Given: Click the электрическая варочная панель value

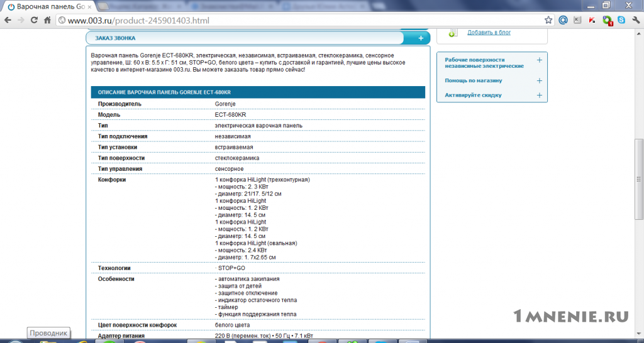Looking at the screenshot, I should [x=258, y=126].
